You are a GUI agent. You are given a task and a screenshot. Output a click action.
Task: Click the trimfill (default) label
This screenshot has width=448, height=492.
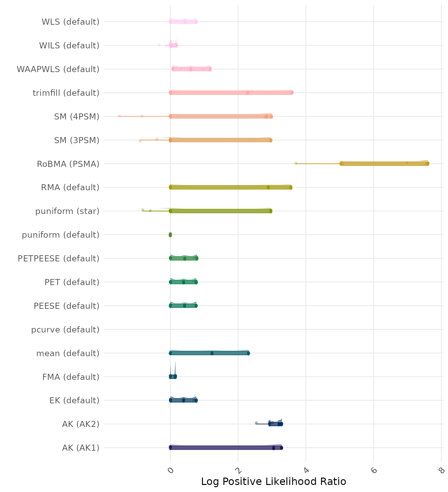click(x=66, y=93)
